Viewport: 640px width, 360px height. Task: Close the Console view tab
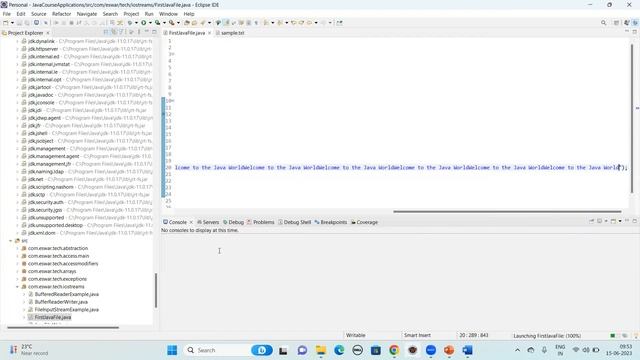pos(191,222)
